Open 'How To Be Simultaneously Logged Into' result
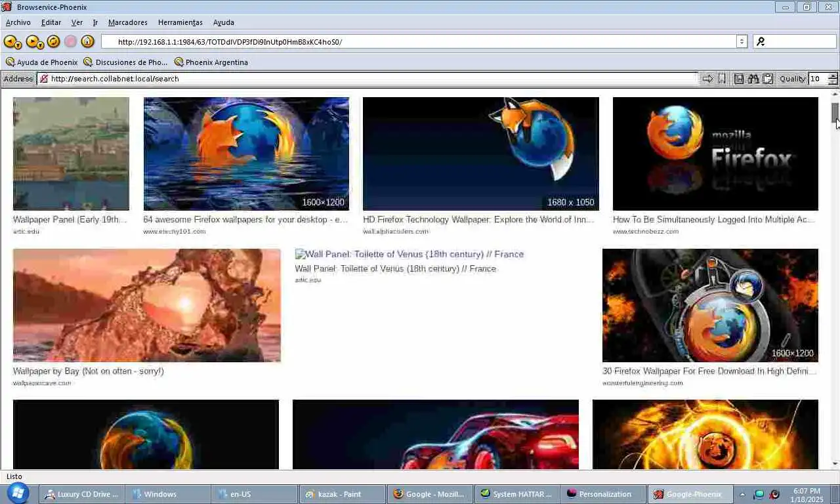 (x=714, y=219)
